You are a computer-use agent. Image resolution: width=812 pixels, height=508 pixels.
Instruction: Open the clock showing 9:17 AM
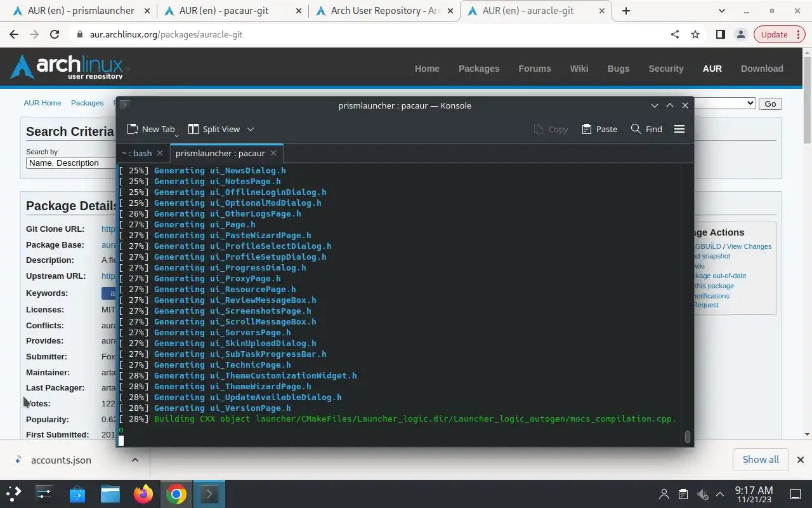(x=754, y=494)
